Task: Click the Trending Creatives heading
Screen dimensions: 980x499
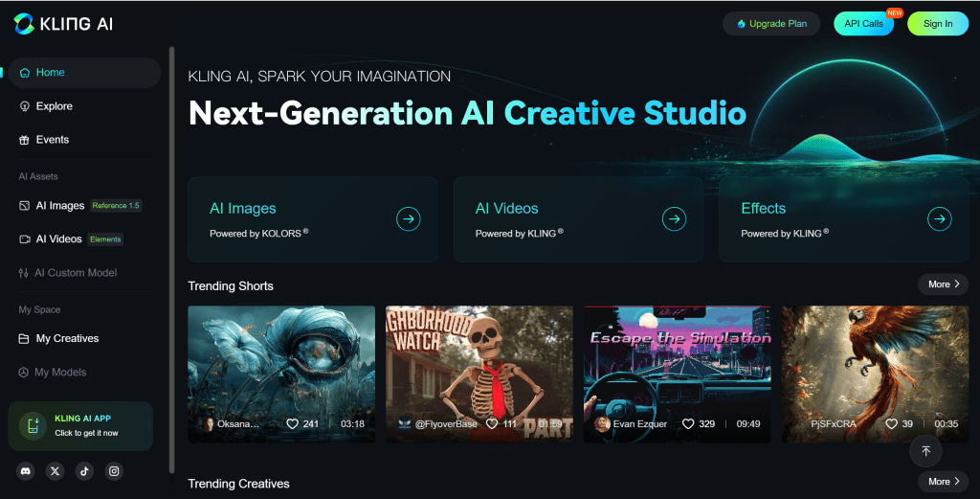Action: coord(238,484)
